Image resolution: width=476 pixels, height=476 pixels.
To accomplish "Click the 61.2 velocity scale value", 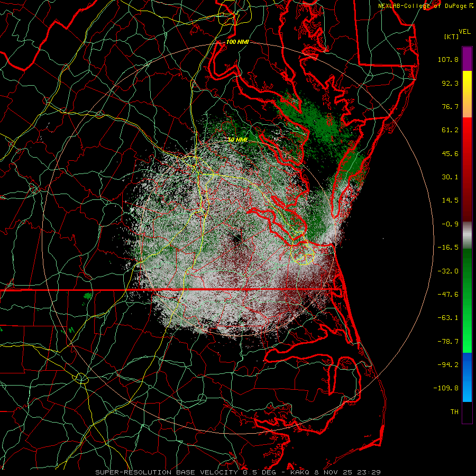I will [x=450, y=130].
